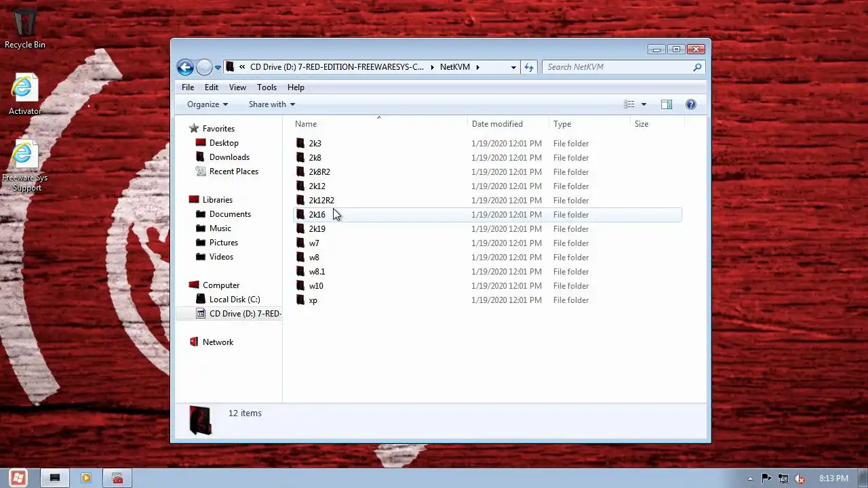Viewport: 868px width, 488px height.
Task: Open the View menu
Action: click(x=237, y=87)
